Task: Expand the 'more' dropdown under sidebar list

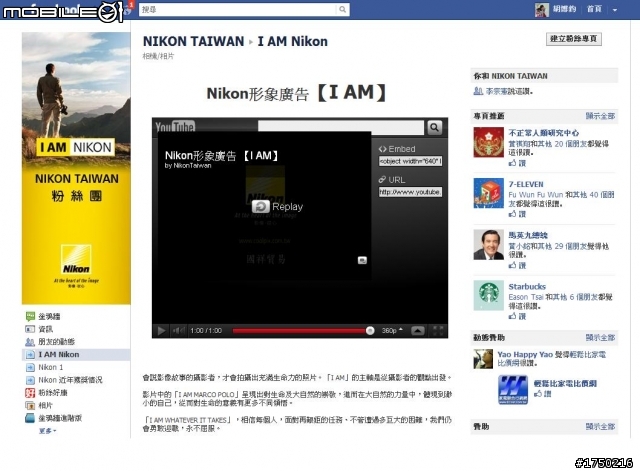Action: click(47, 431)
